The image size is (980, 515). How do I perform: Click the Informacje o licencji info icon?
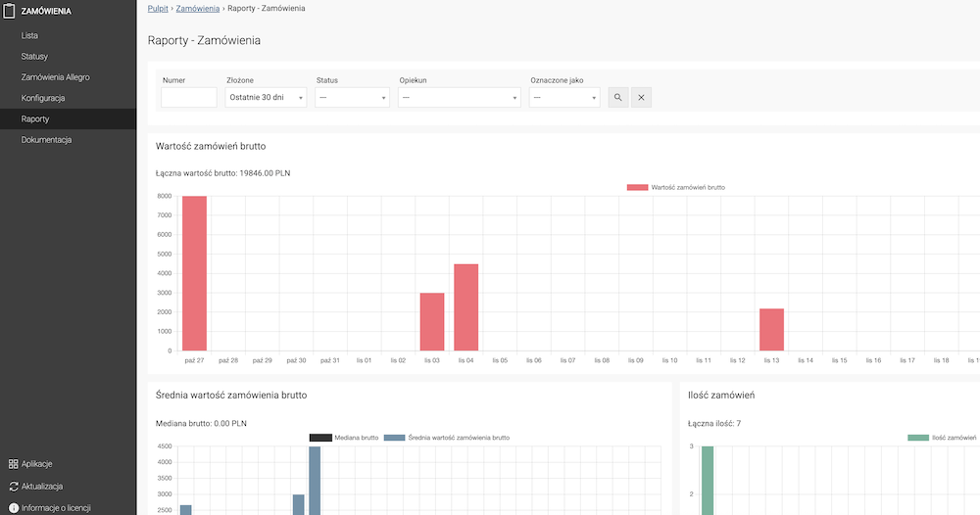(14, 507)
